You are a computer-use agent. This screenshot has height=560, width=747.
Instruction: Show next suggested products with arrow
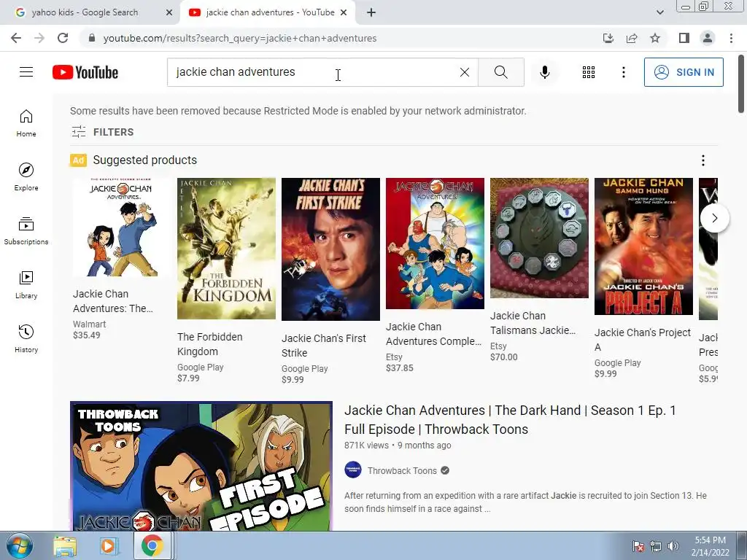714,218
